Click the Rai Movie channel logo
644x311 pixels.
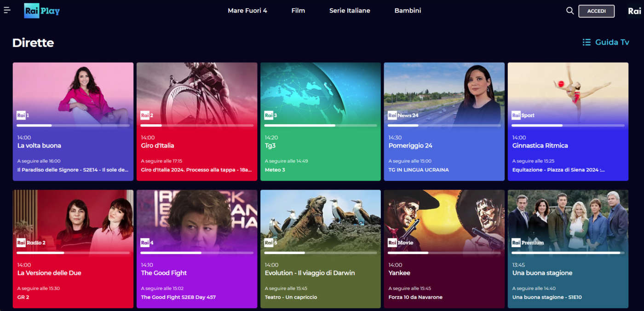[x=400, y=243]
